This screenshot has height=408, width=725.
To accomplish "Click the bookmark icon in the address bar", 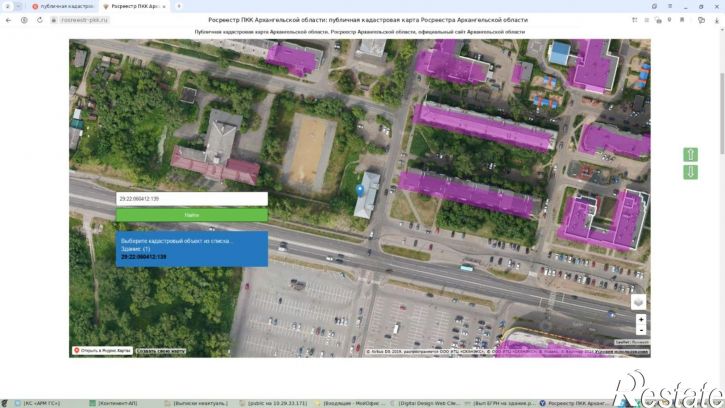I will tap(682, 20).
